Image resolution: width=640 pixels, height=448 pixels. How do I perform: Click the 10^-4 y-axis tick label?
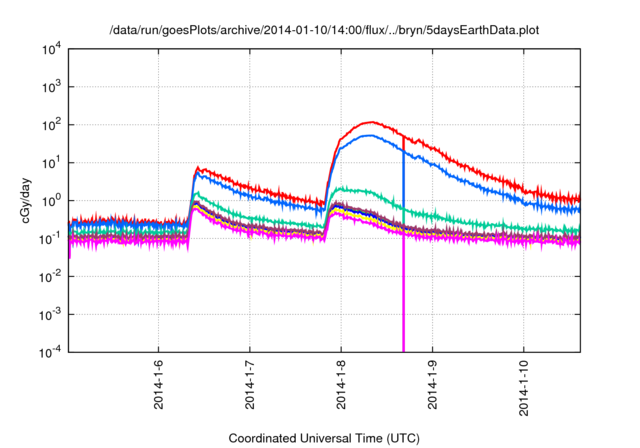click(50, 352)
